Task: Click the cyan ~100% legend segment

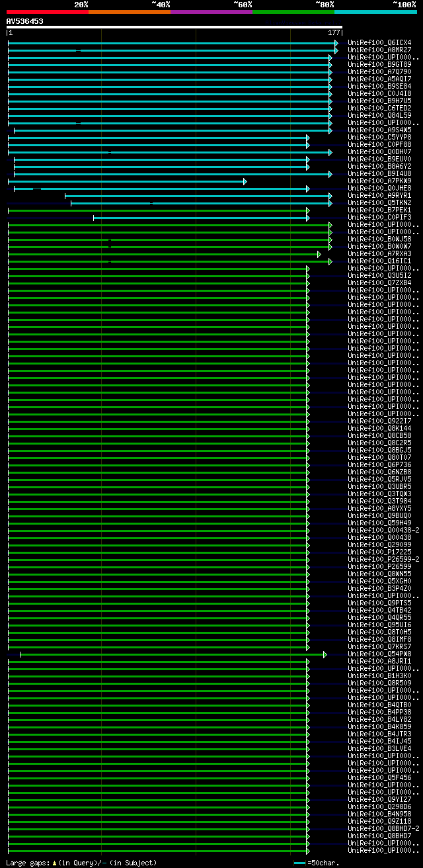Action: coord(375,11)
